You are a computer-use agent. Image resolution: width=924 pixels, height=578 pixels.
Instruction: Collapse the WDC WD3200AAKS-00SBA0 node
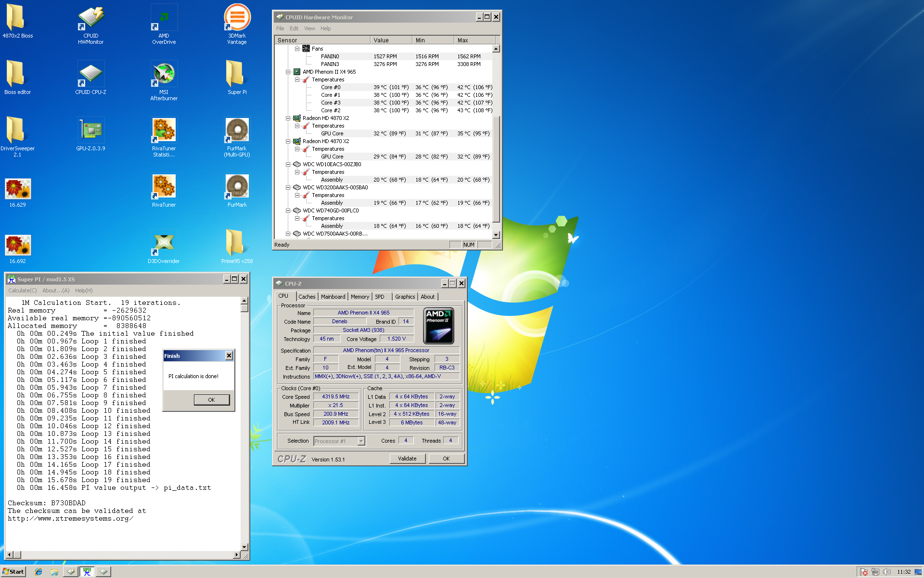(x=288, y=187)
